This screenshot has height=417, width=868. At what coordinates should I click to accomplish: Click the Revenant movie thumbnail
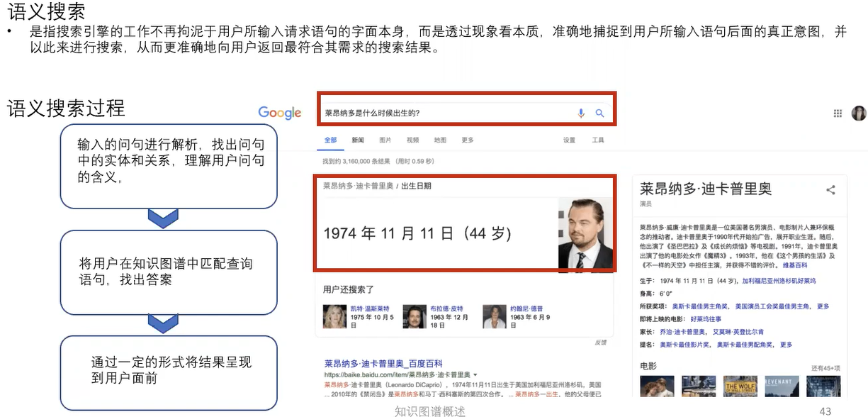coord(782,387)
